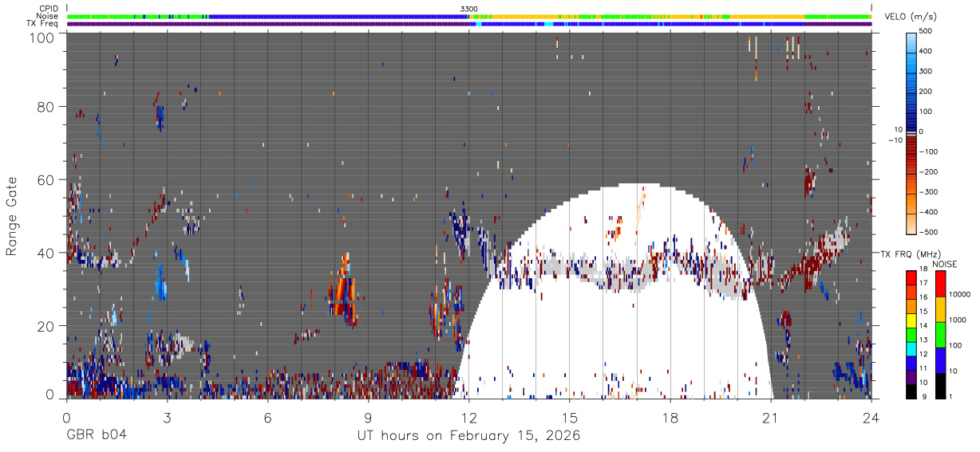Click the x-axis tick label 12
The width and height of the screenshot is (980, 452).
468,417
